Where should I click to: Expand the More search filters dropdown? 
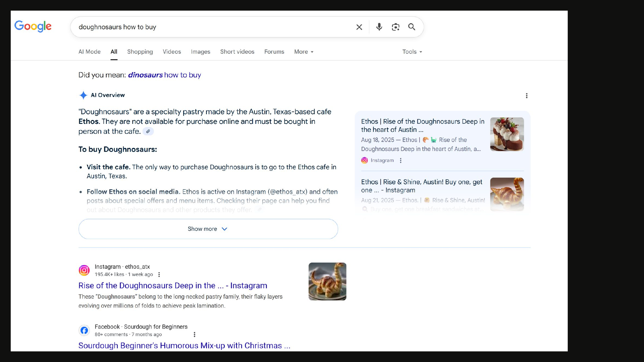coord(304,52)
